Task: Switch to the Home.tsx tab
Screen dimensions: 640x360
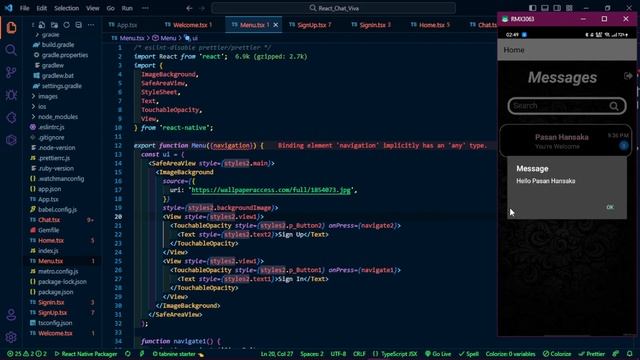Action: click(431, 25)
